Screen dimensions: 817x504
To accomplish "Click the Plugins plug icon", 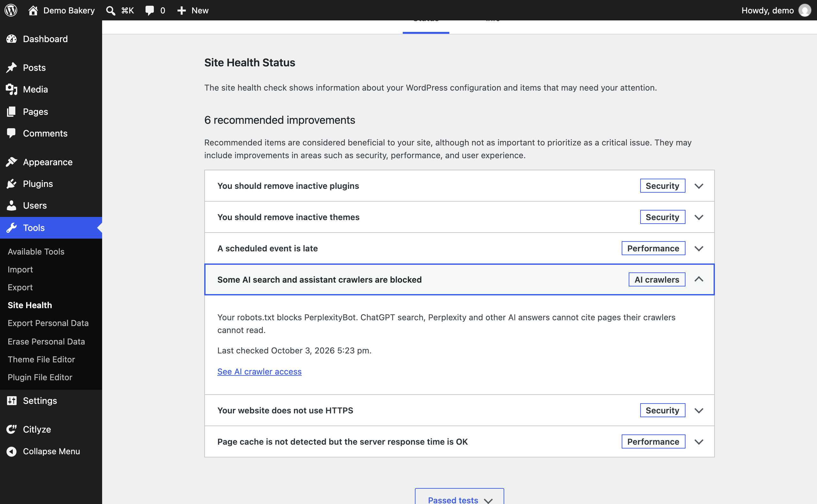I will [x=11, y=184].
